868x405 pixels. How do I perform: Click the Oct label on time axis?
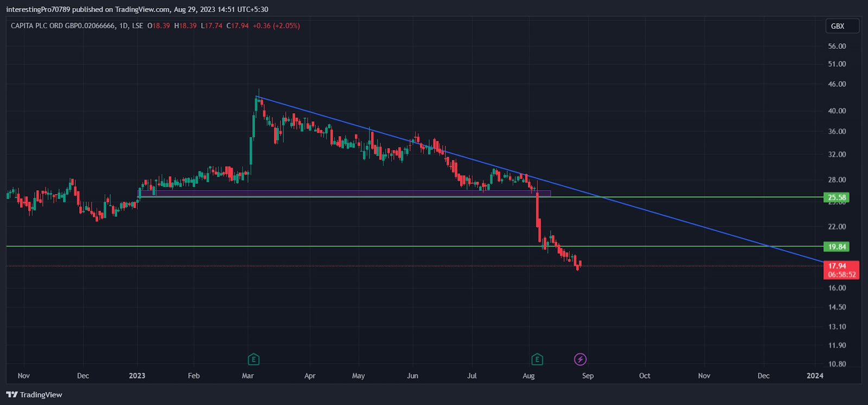[x=644, y=376]
